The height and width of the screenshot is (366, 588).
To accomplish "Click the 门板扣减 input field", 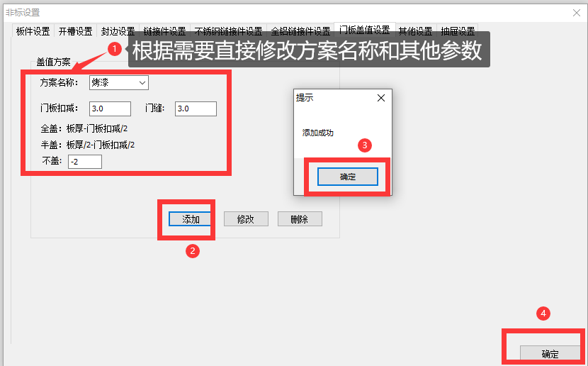I will (x=111, y=109).
